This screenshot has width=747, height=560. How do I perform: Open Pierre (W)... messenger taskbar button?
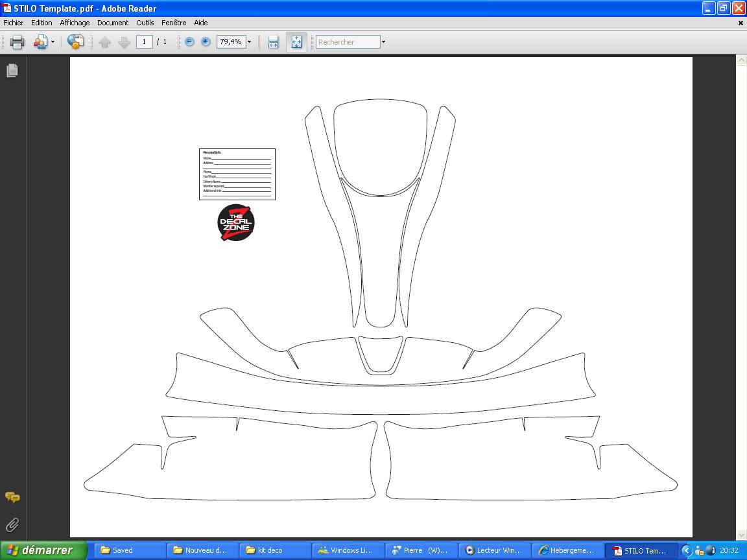(x=421, y=550)
